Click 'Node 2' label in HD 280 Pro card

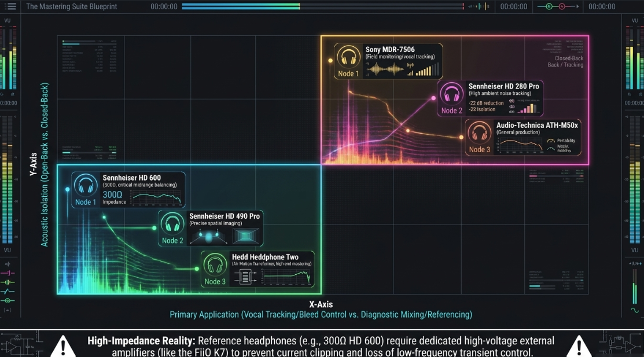tap(452, 111)
